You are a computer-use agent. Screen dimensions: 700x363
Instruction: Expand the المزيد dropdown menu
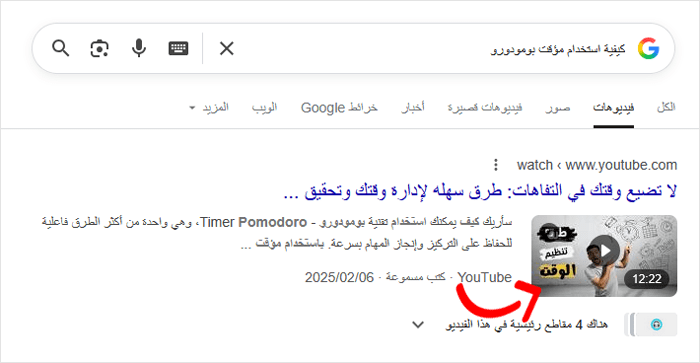point(209,108)
